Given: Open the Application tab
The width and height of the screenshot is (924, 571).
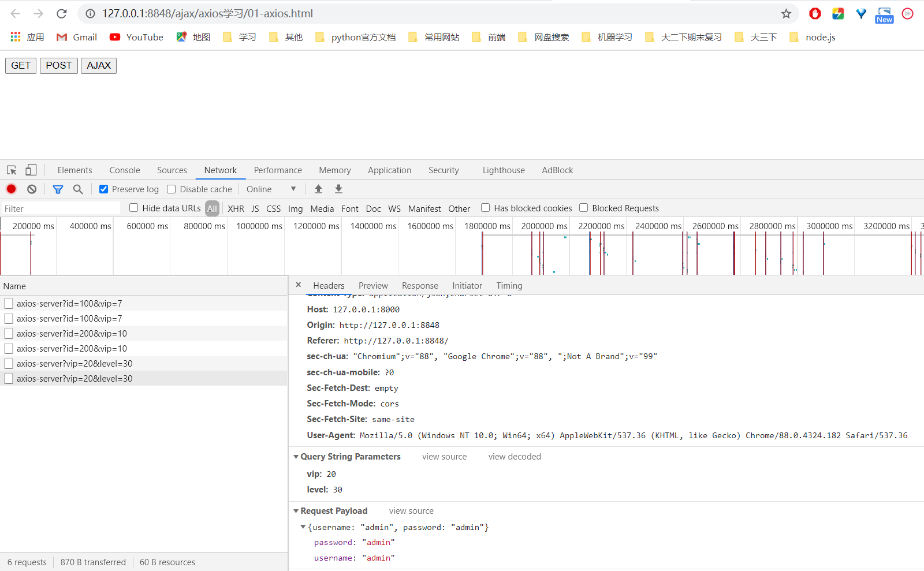Looking at the screenshot, I should [x=390, y=170].
